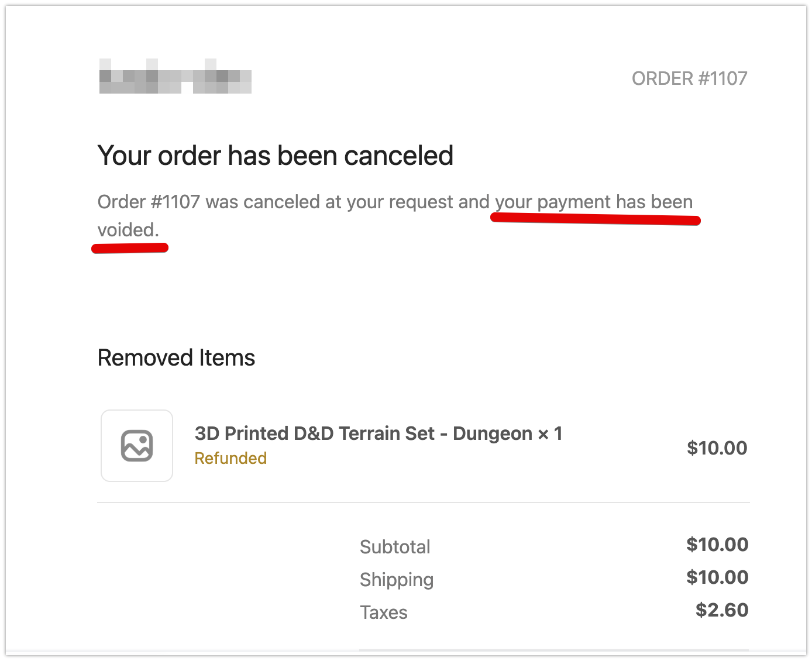Viewport: 812px width, 661px height.
Task: Click the Shipping amount $10.00
Action: (717, 577)
